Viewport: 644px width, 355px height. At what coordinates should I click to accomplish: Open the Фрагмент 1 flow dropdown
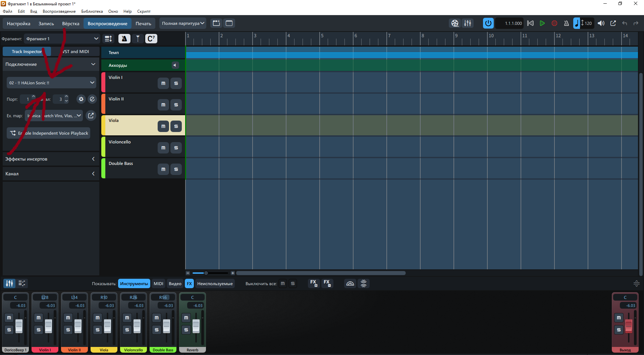pyautogui.click(x=62, y=39)
